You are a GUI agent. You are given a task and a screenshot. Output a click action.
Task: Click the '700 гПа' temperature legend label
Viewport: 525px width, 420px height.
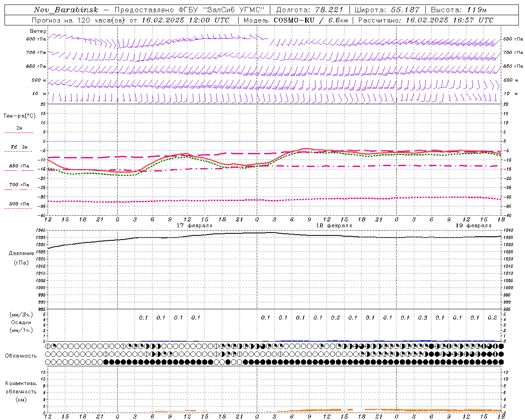19,185
